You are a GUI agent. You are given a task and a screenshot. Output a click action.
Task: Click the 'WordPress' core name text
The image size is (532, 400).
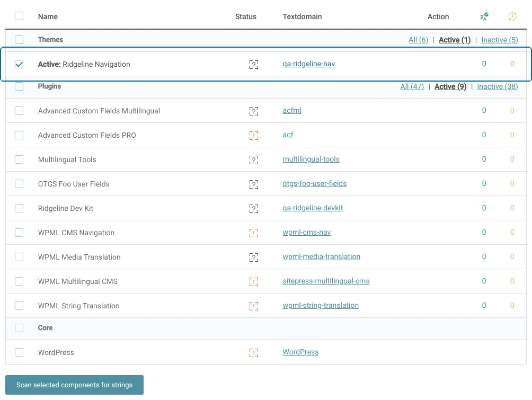(x=56, y=352)
